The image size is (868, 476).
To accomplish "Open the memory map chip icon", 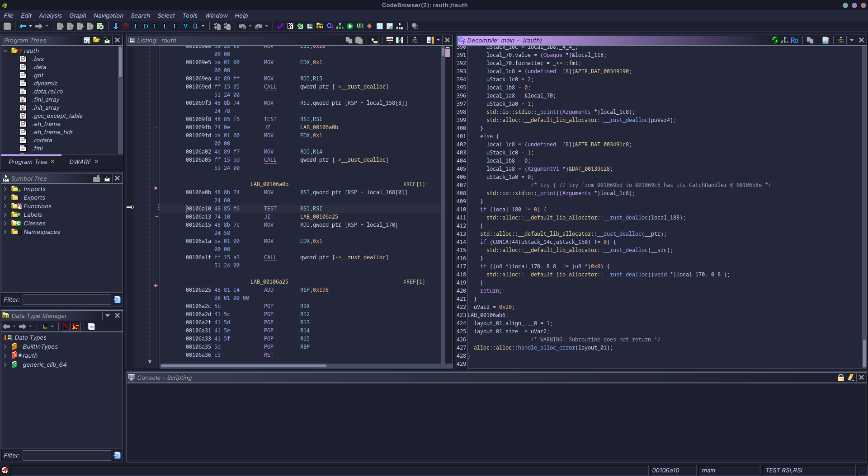I will point(360,26).
